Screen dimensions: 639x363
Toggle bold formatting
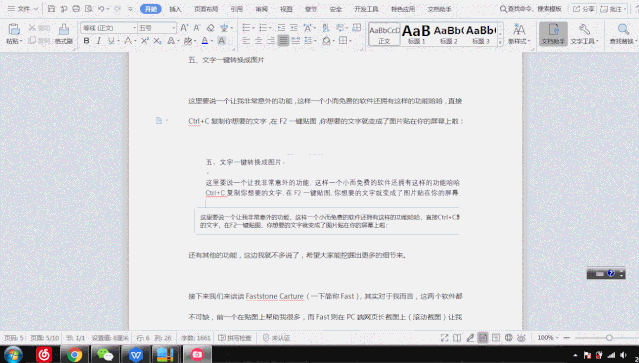coord(86,41)
